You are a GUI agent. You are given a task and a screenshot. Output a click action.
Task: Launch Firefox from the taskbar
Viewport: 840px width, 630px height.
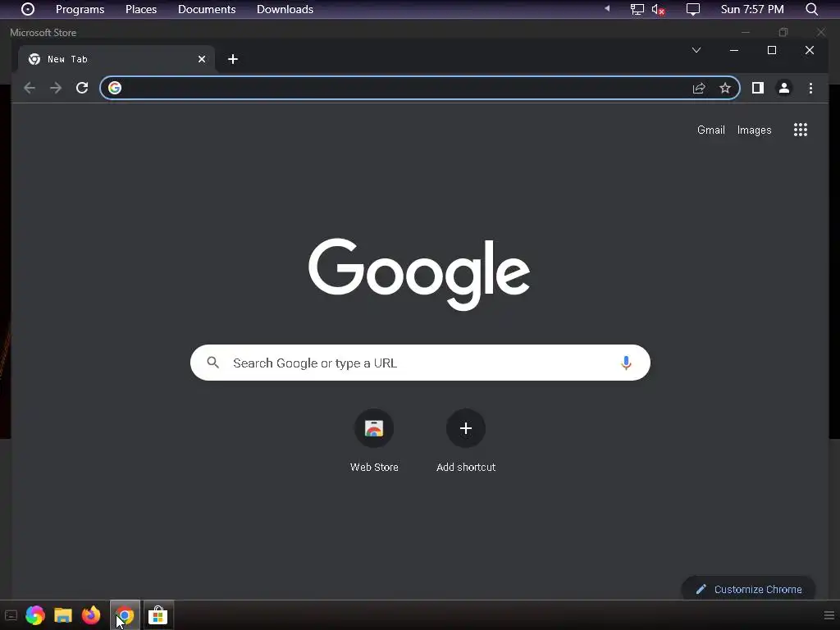click(91, 615)
